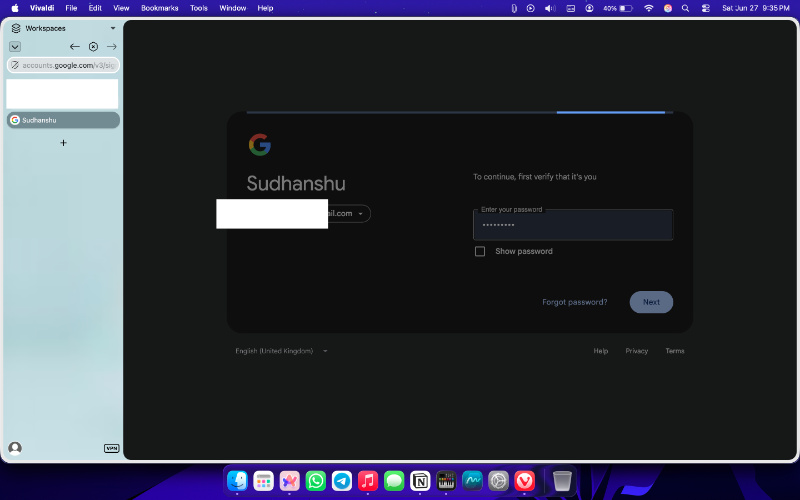Open Messages from the Dock
Viewport: 800px width, 500px height.
(394, 481)
